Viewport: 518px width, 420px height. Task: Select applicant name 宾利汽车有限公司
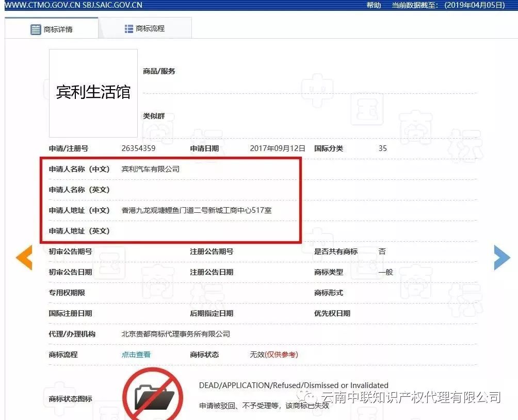coord(150,169)
